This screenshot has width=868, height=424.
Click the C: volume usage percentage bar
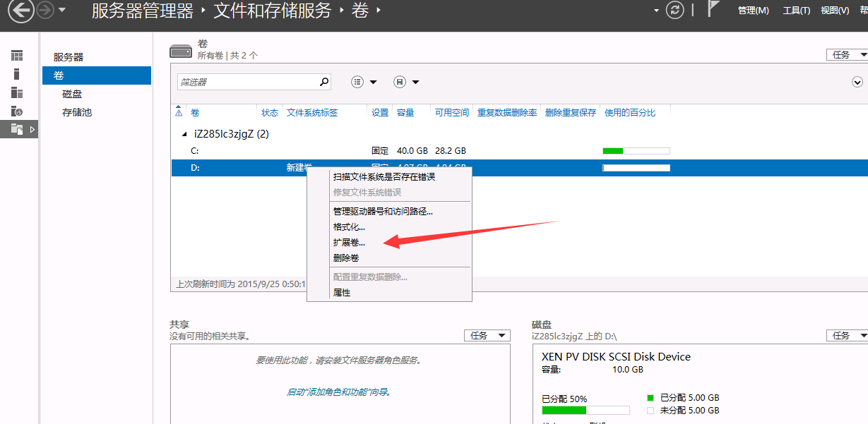(x=636, y=151)
